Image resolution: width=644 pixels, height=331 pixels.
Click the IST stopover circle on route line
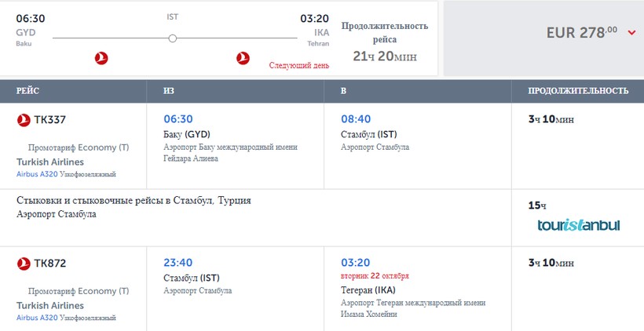173,38
